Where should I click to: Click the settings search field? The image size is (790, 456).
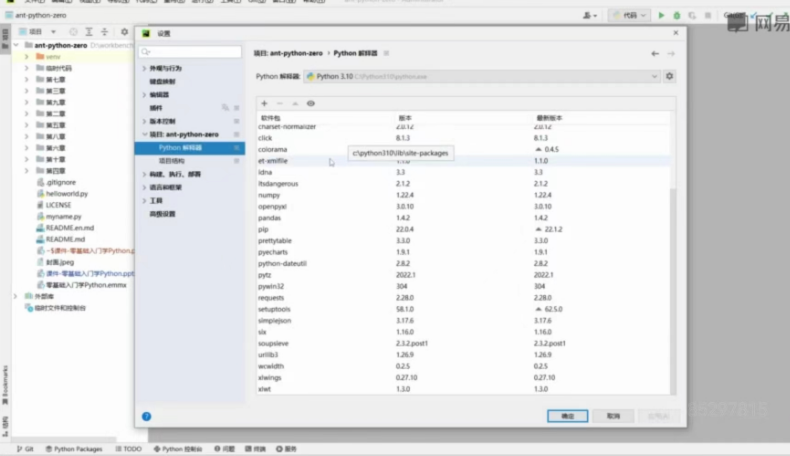[190, 52]
